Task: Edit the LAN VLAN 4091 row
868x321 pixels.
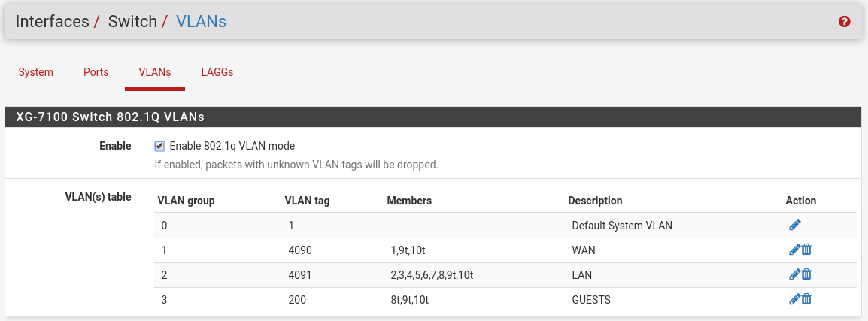Action: click(794, 274)
